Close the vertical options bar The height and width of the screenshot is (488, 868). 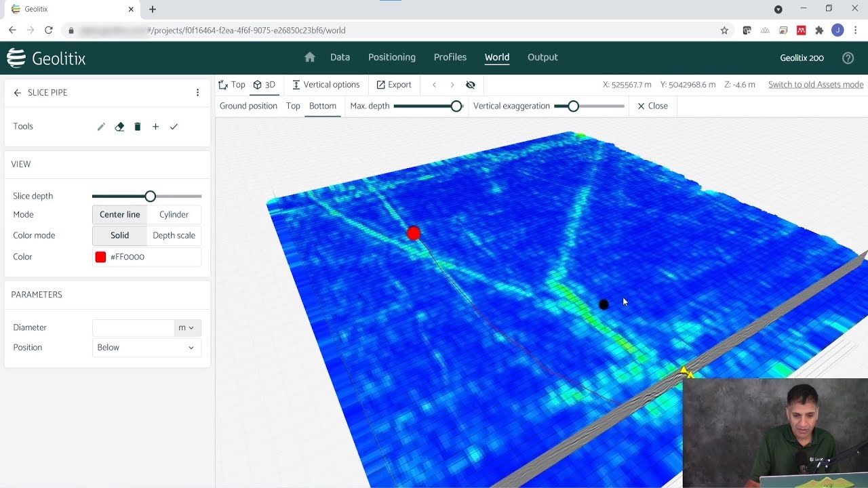click(x=652, y=106)
